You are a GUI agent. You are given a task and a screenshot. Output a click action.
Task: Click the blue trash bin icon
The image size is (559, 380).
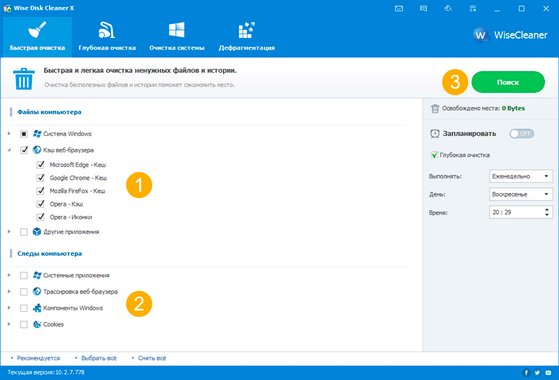pos(24,79)
